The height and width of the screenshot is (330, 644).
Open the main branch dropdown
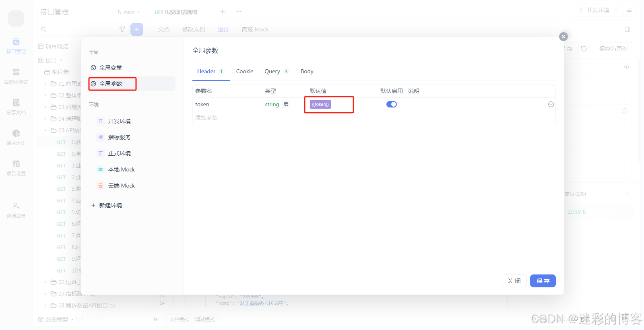point(129,12)
